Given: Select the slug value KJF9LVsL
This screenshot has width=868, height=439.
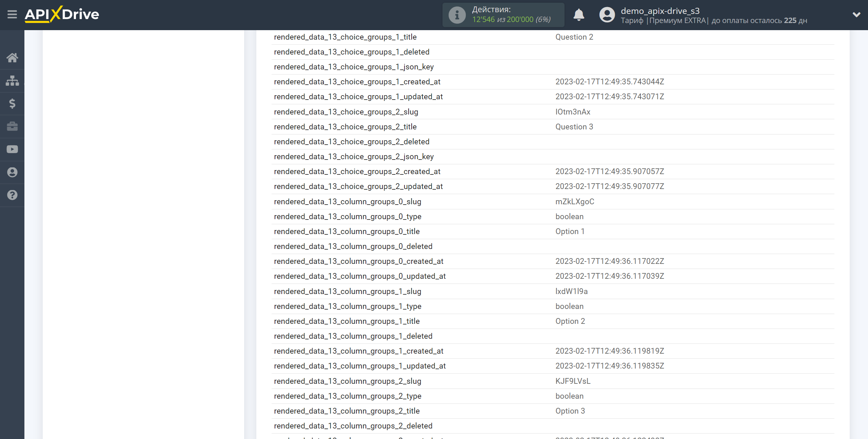Looking at the screenshot, I should (573, 381).
